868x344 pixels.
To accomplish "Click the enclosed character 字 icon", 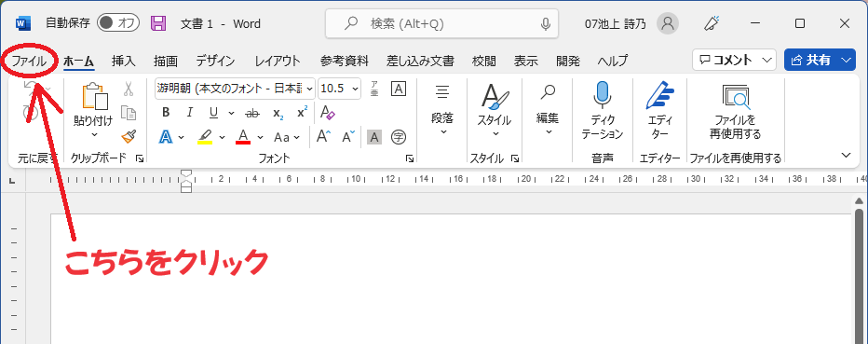I will click(x=399, y=136).
